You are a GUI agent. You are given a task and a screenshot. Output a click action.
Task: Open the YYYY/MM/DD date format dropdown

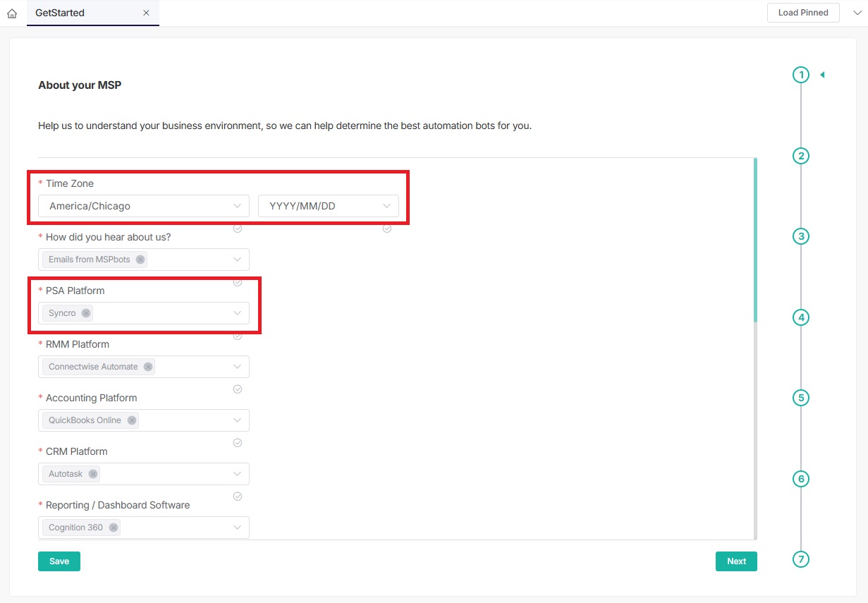pyautogui.click(x=329, y=206)
